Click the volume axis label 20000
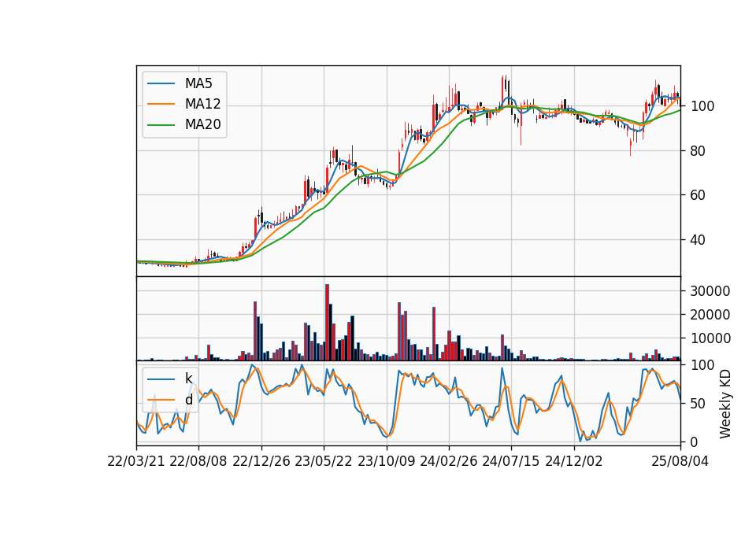 [x=710, y=315]
